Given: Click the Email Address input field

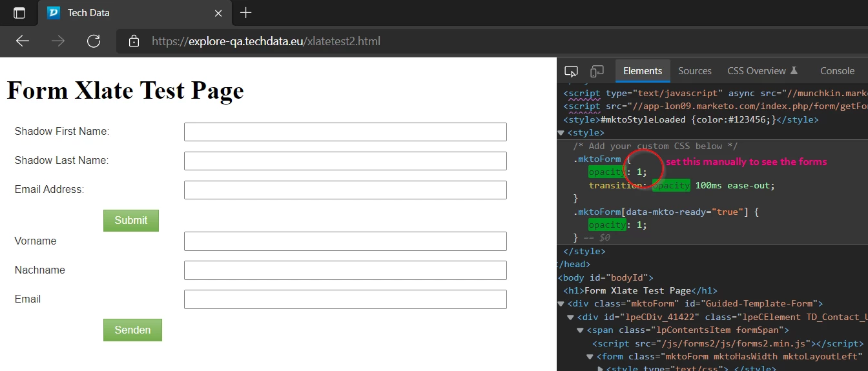Looking at the screenshot, I should click(x=346, y=190).
